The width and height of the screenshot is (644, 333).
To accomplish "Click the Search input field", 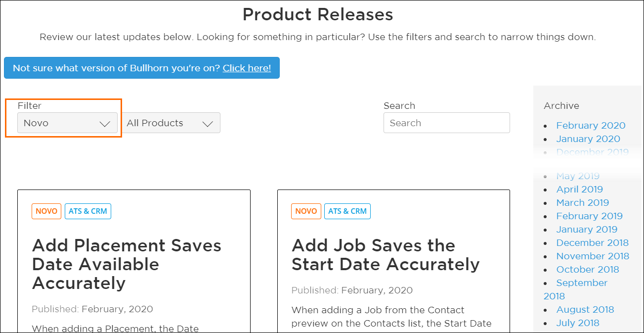I will pyautogui.click(x=446, y=123).
